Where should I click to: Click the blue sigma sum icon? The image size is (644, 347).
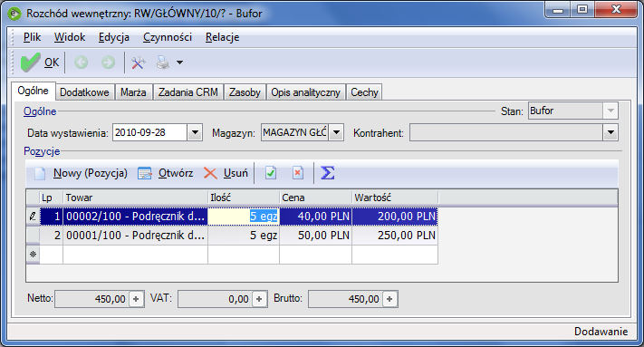(x=327, y=173)
